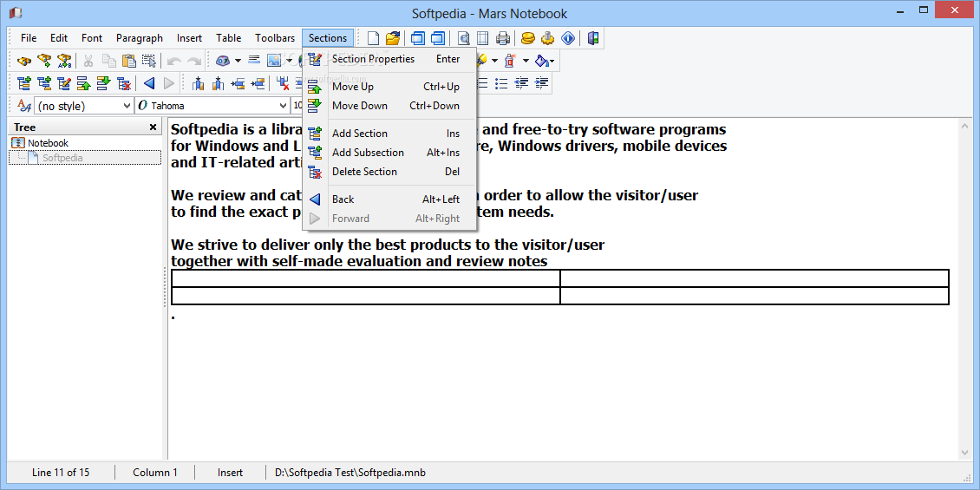Image resolution: width=980 pixels, height=490 pixels.
Task: Choose Back from the Sections menu
Action: coord(389,199)
